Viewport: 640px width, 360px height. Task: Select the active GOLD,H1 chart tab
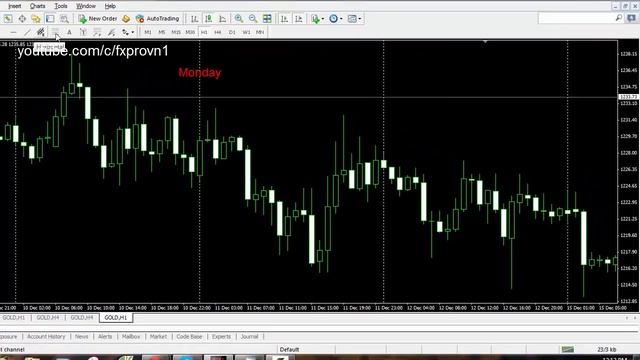(116, 318)
